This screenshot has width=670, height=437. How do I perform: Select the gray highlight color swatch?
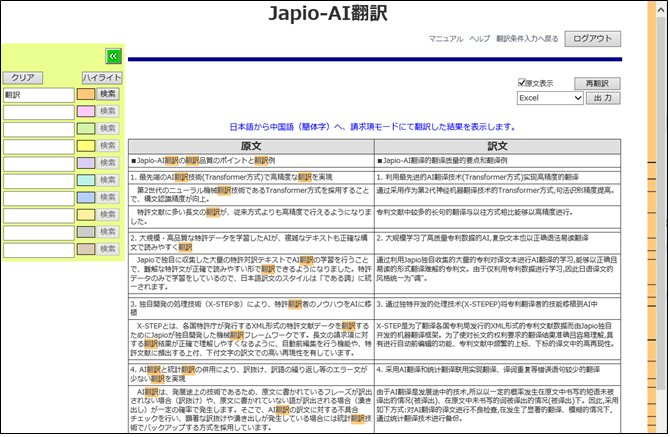(86, 232)
